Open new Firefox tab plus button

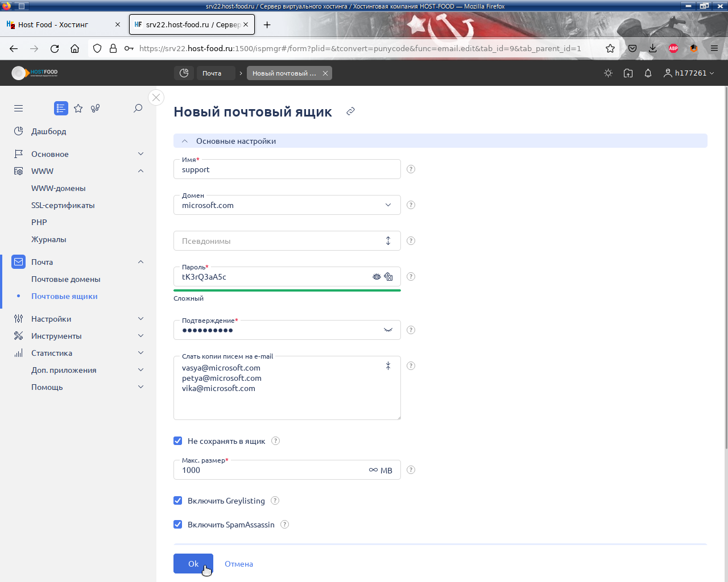tap(267, 24)
